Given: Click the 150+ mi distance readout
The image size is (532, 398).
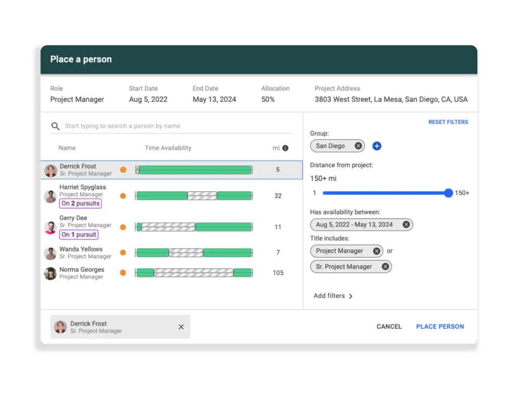Looking at the screenshot, I should [323, 178].
